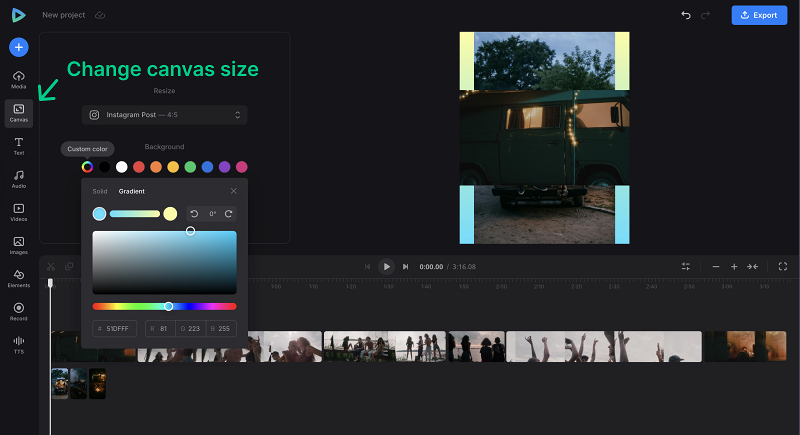Choose the purple background swatch

[224, 167]
